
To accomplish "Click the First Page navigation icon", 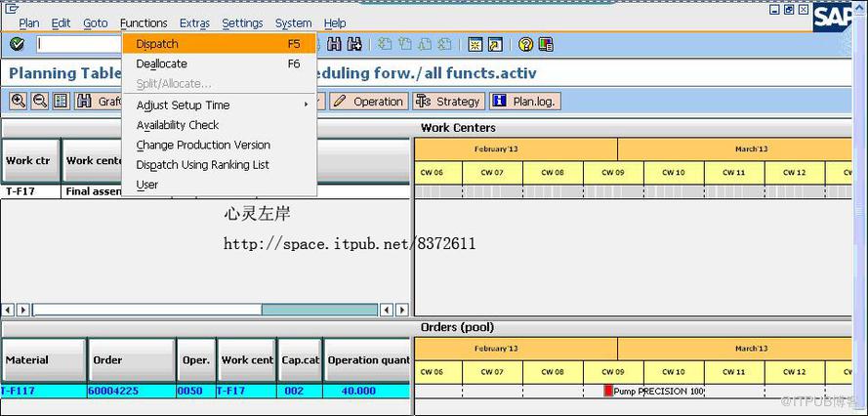I will (x=385, y=44).
